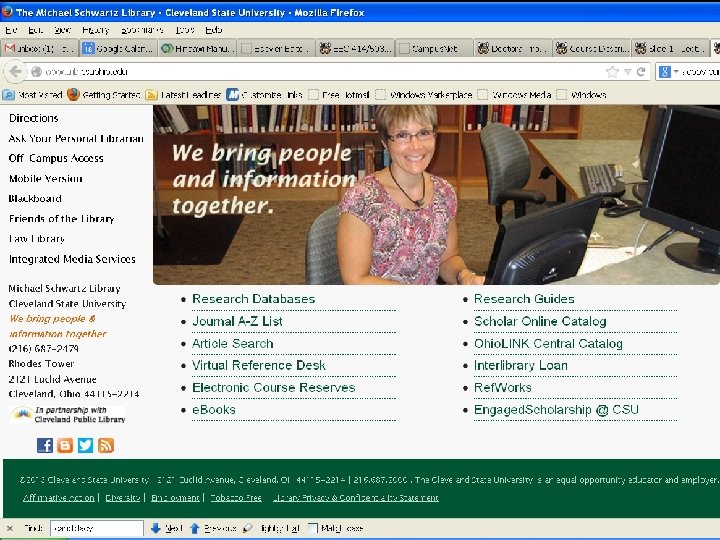
Task: Open Off-Campus Access link
Action: point(56,158)
